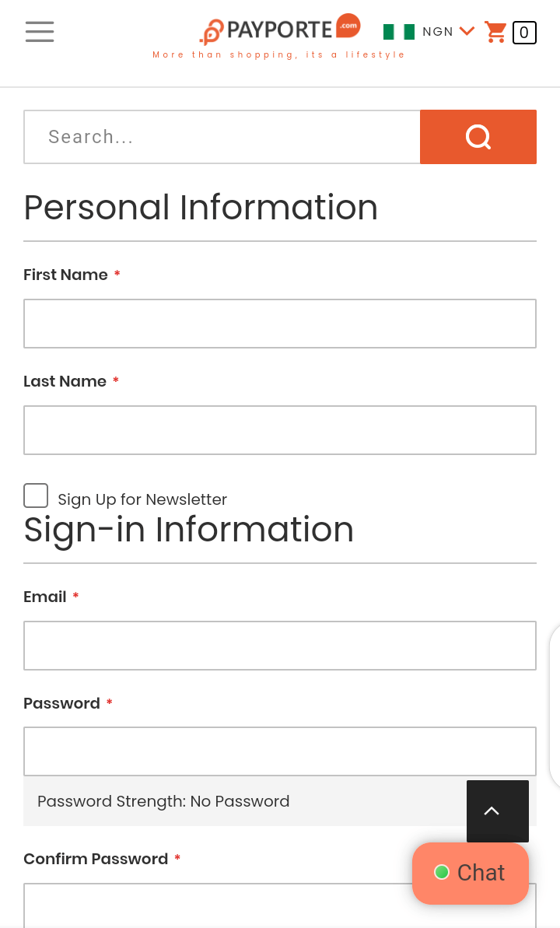Open the hamburger navigation menu
Image resolution: width=560 pixels, height=928 pixels.
pyautogui.click(x=40, y=31)
